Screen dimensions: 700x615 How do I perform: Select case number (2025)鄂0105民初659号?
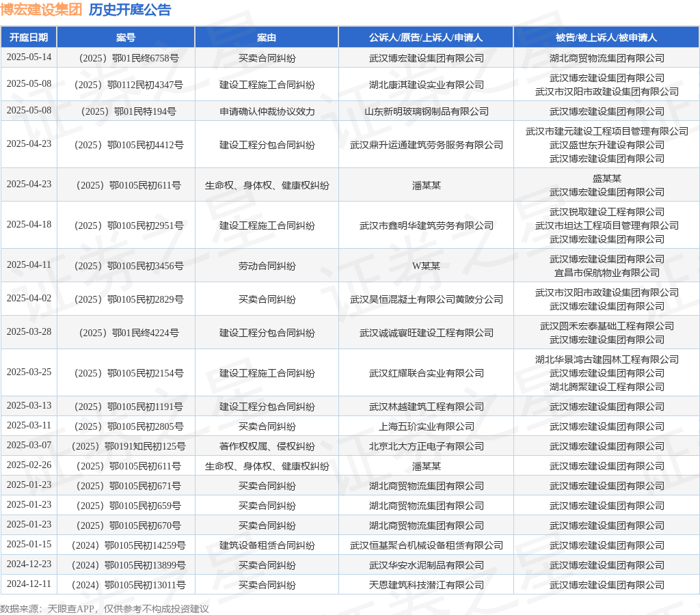pyautogui.click(x=129, y=506)
